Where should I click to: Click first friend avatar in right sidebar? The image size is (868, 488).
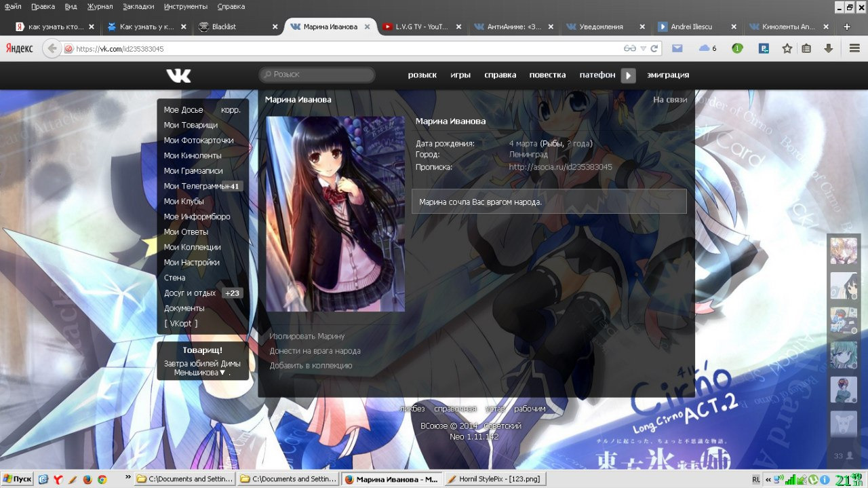click(844, 250)
